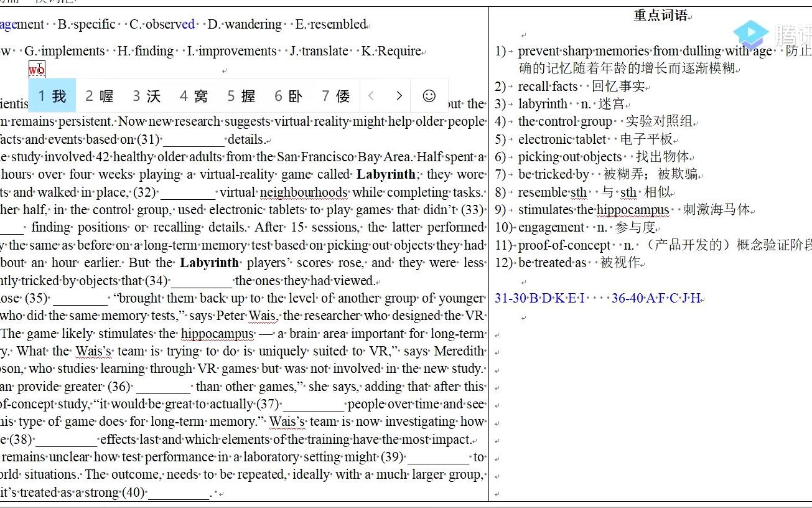Click vocabulary entry 'engagement n. 参与度'
Screen dimensions: 812x508
(587, 227)
